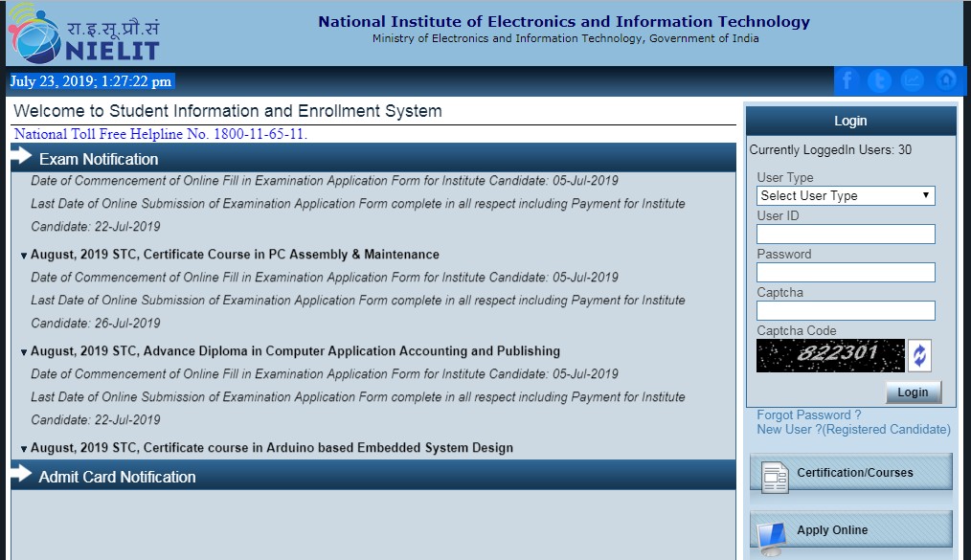Click Candidate: 26-Jul-2019 text
The image size is (971, 560).
pyautogui.click(x=96, y=323)
